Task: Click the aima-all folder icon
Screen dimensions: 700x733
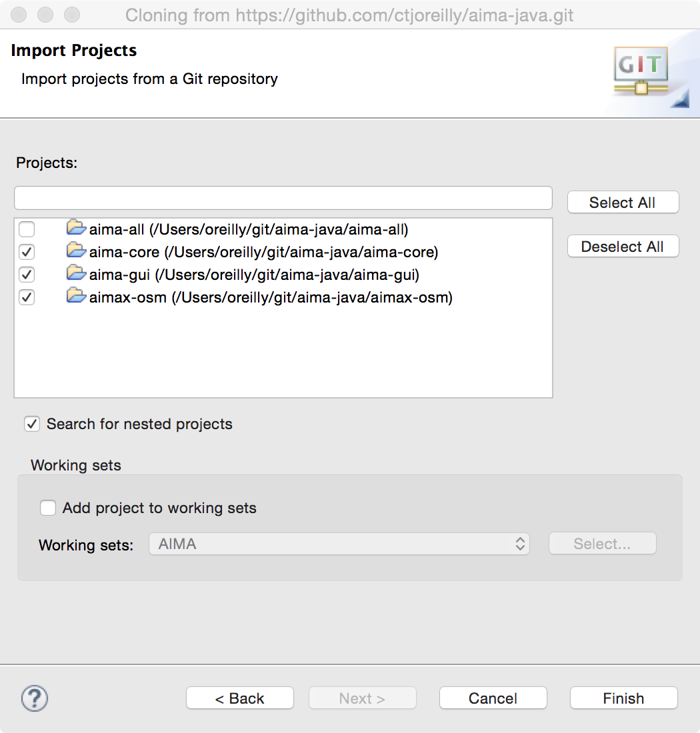Action: click(77, 229)
